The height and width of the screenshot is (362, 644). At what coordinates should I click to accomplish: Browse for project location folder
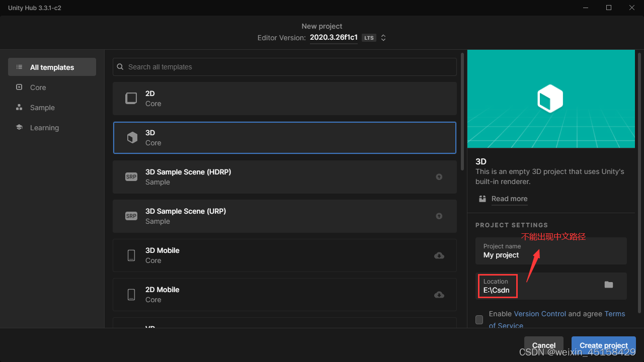click(x=609, y=285)
